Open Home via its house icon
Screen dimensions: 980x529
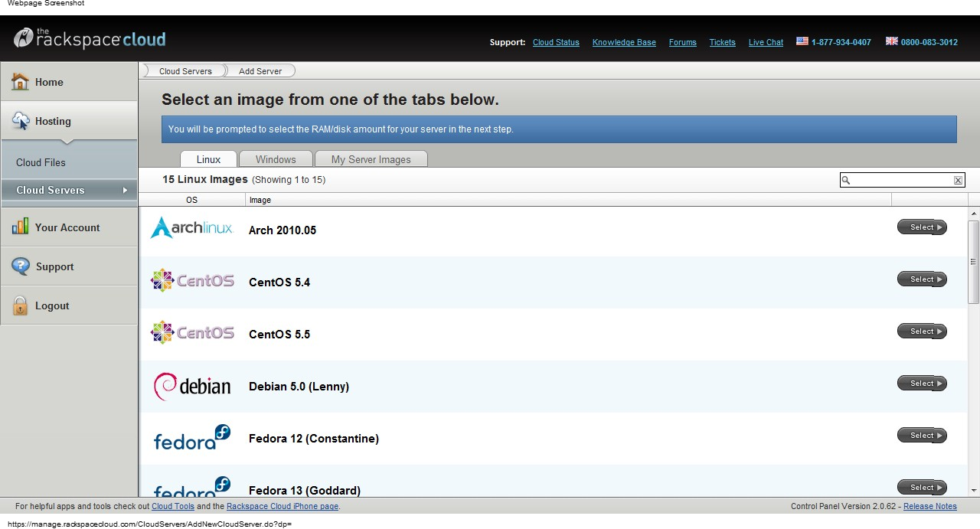[x=20, y=82]
